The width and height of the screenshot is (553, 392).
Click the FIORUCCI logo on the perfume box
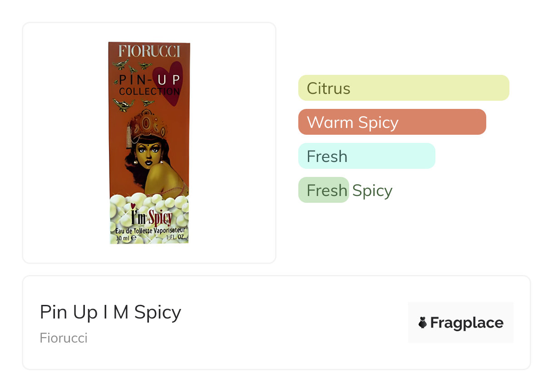[149, 51]
